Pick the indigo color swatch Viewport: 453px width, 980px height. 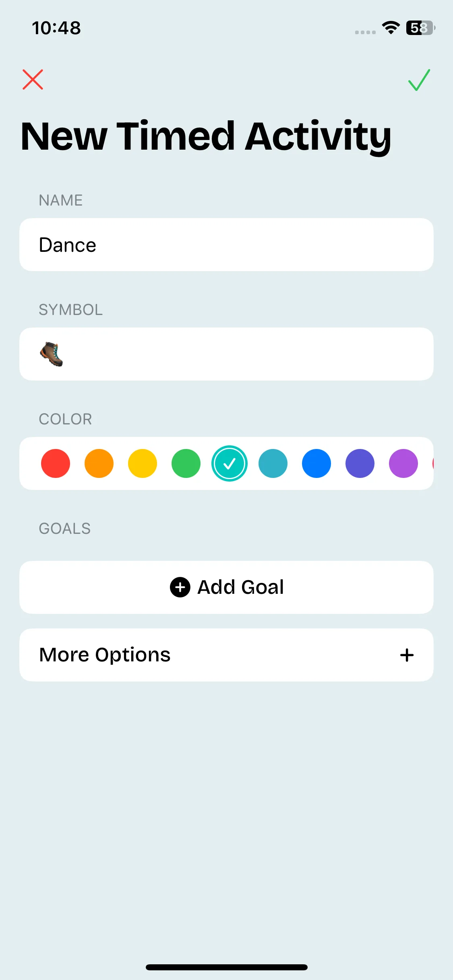click(360, 463)
